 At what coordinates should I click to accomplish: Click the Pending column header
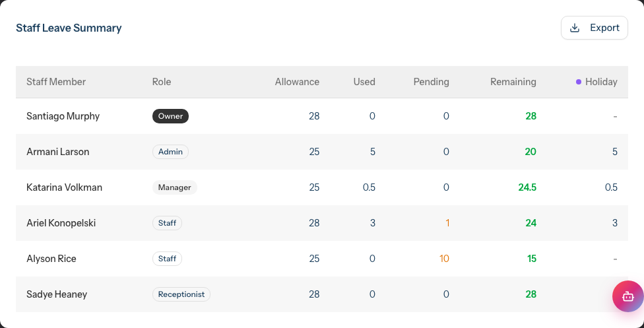click(432, 82)
